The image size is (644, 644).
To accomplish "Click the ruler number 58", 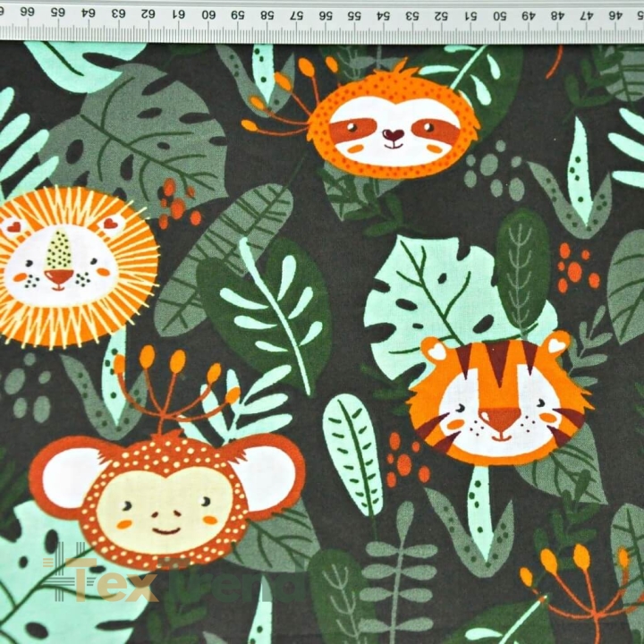I will [x=267, y=15].
